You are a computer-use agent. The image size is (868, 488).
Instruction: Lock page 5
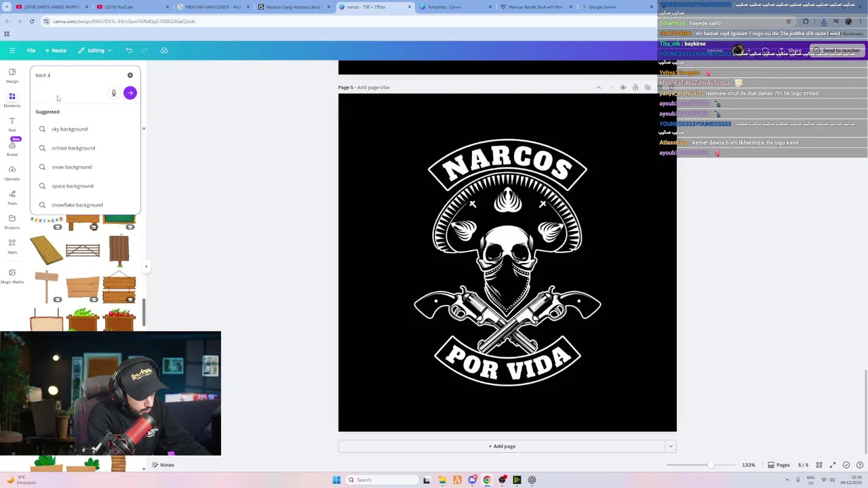[635, 87]
